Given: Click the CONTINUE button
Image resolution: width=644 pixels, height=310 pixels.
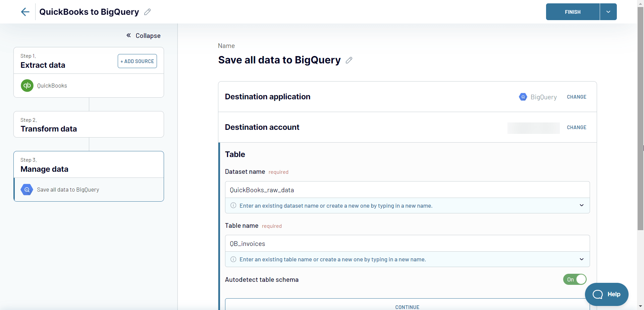Looking at the screenshot, I should click(407, 304).
